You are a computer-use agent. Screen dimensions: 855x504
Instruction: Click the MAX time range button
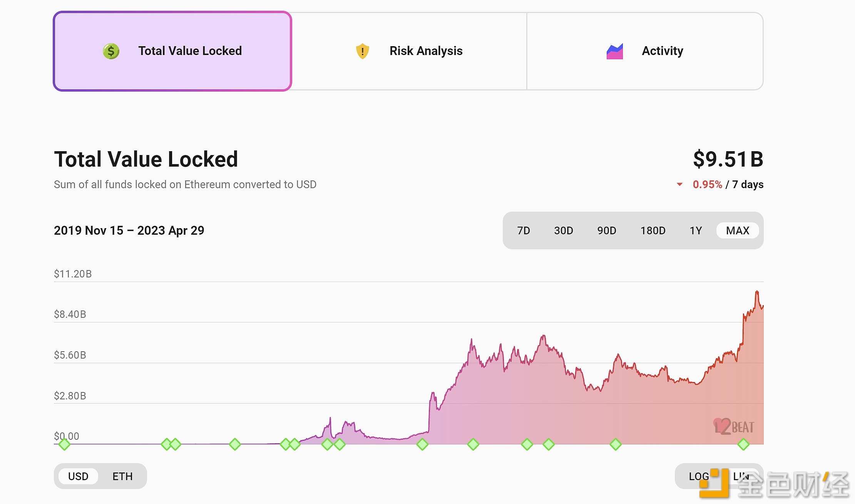738,230
